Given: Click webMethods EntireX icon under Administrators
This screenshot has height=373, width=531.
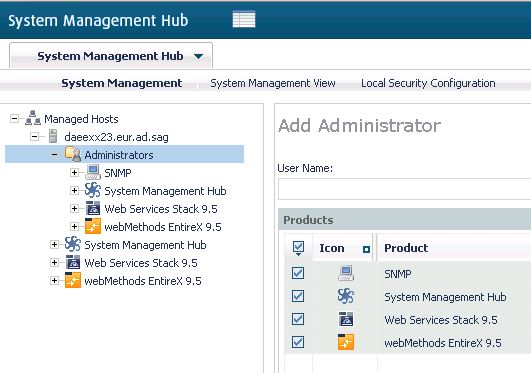Looking at the screenshot, I should point(93,226).
